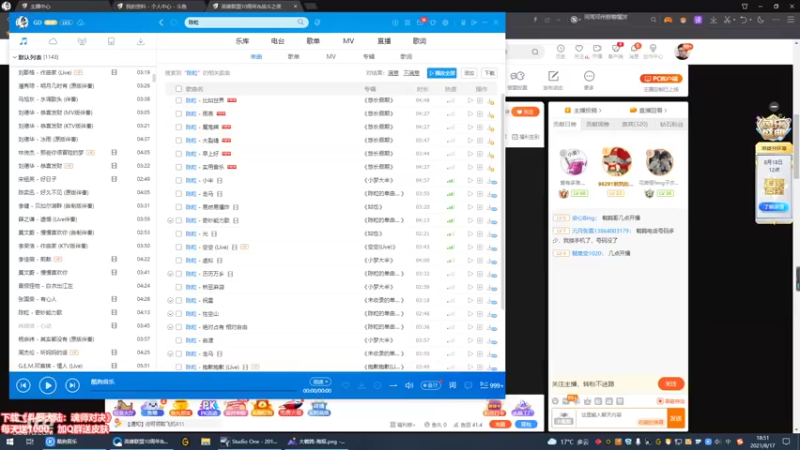Screen dimensions: 800x450
Task: Download current track from player bar
Action: coord(362,385)
